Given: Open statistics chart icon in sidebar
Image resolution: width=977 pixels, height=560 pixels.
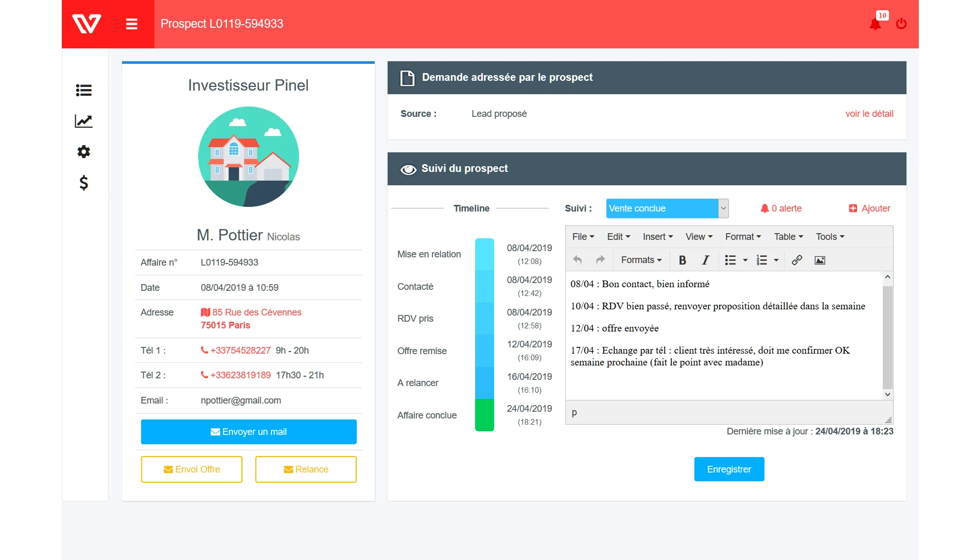Looking at the screenshot, I should point(84,121).
